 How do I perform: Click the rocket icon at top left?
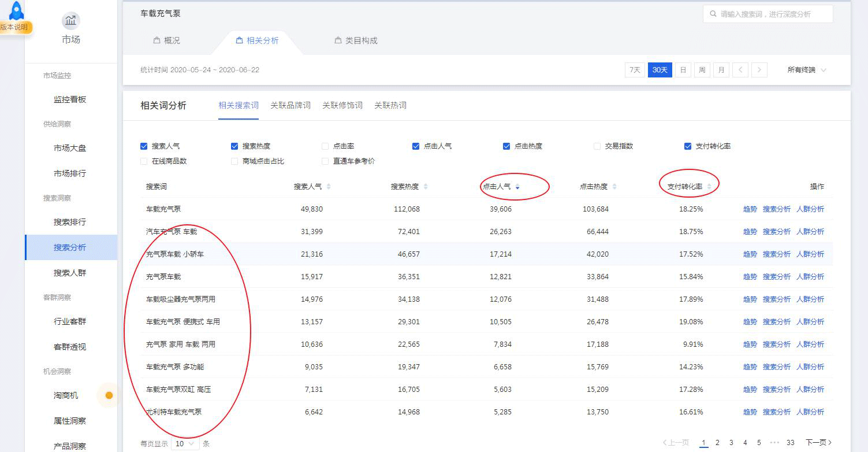click(17, 10)
